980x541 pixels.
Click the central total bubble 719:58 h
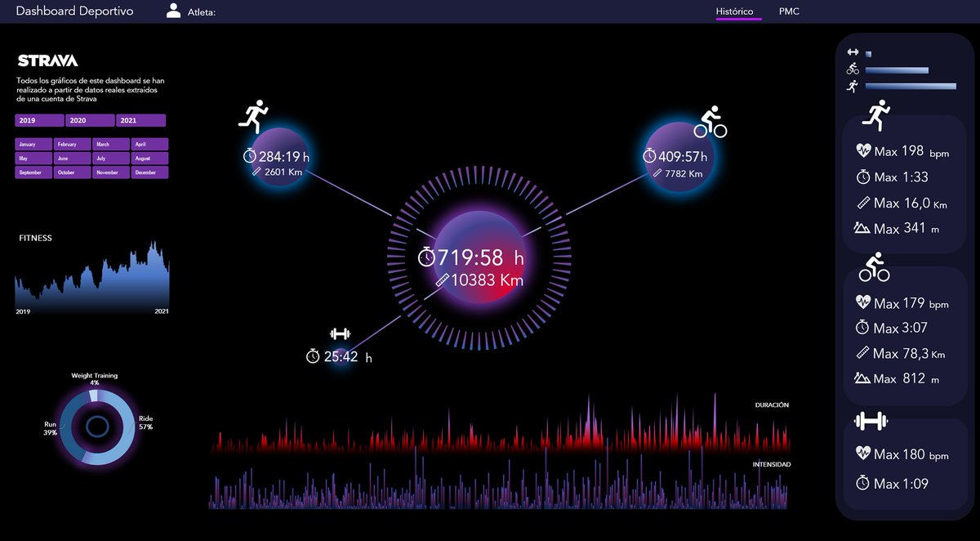pos(479,257)
